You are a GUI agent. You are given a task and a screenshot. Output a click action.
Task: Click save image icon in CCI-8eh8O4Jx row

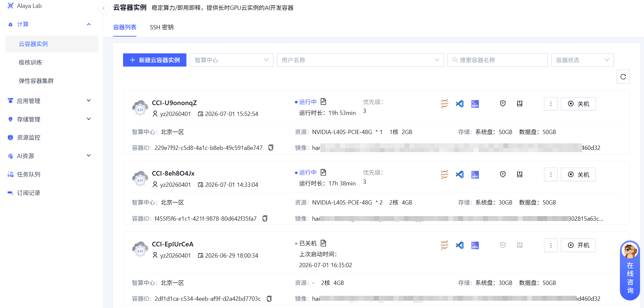click(520, 174)
